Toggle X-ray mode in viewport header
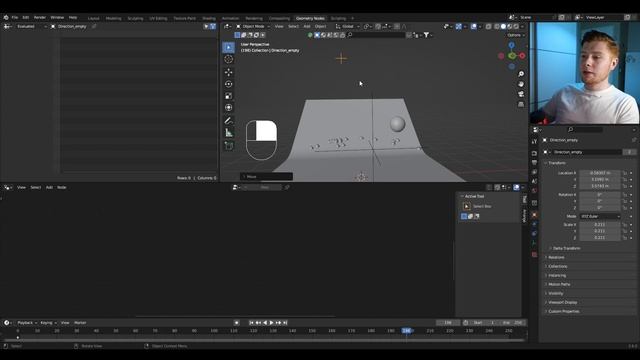Image resolution: width=640 pixels, height=360 pixels. coord(489,27)
